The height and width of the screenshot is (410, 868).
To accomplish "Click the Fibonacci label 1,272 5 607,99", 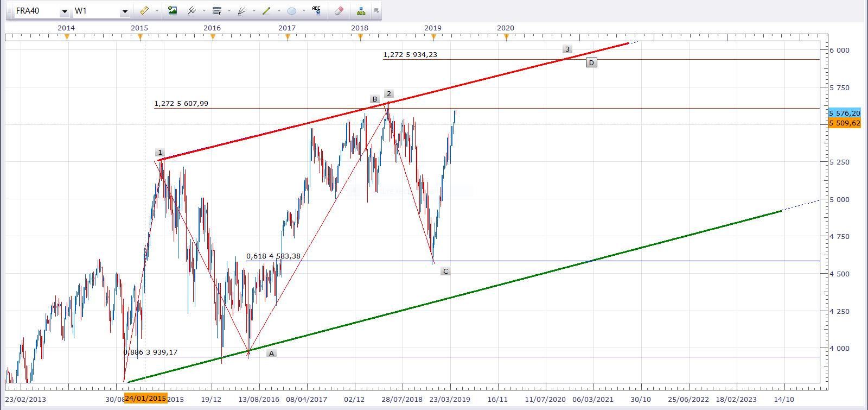I will coord(181,104).
